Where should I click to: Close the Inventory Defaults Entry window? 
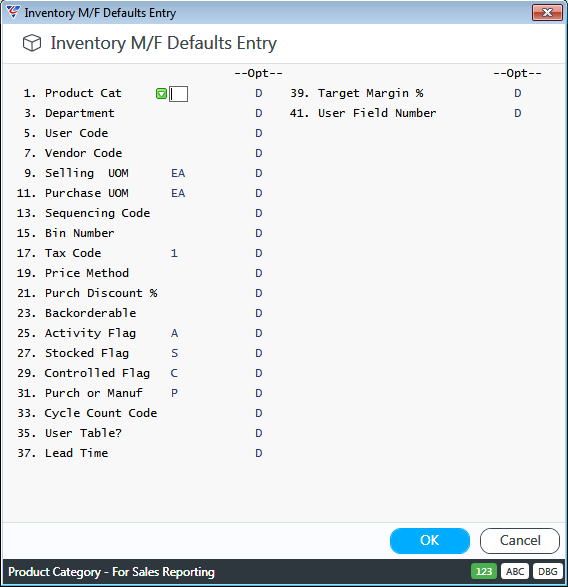click(547, 13)
